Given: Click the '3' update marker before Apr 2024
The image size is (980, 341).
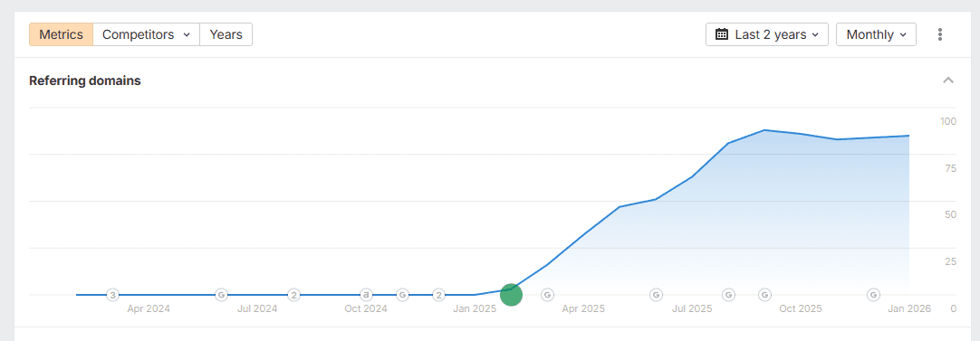Looking at the screenshot, I should click(112, 295).
